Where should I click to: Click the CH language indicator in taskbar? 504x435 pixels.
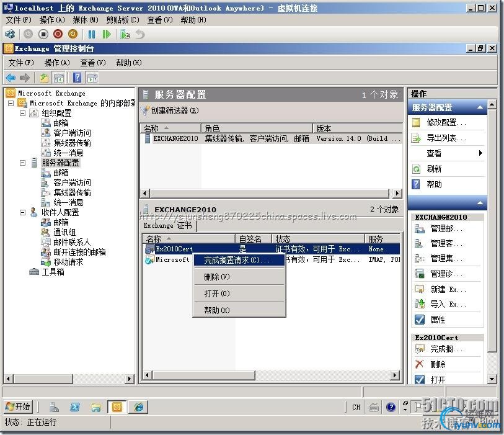(x=356, y=407)
